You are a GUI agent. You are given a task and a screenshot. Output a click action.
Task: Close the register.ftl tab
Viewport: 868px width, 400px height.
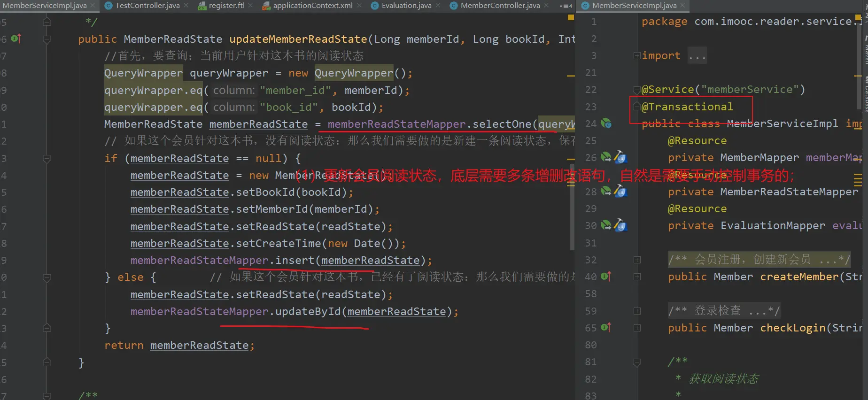pyautogui.click(x=250, y=6)
